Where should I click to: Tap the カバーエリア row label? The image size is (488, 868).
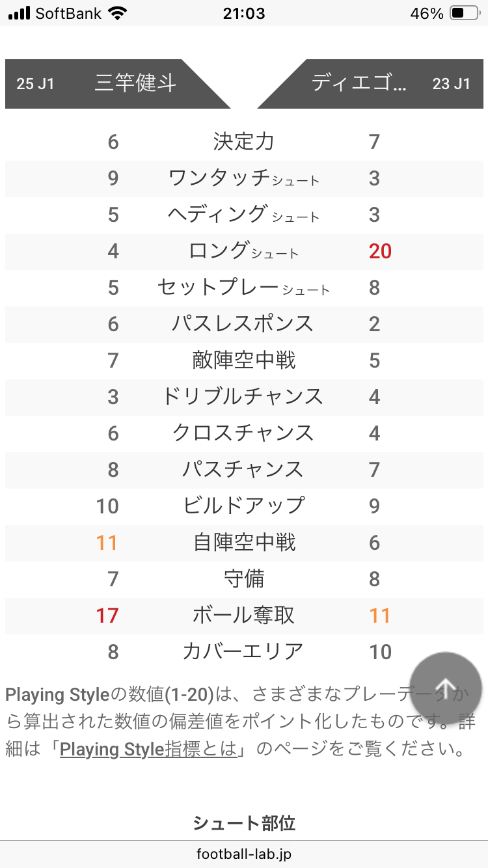point(244,652)
